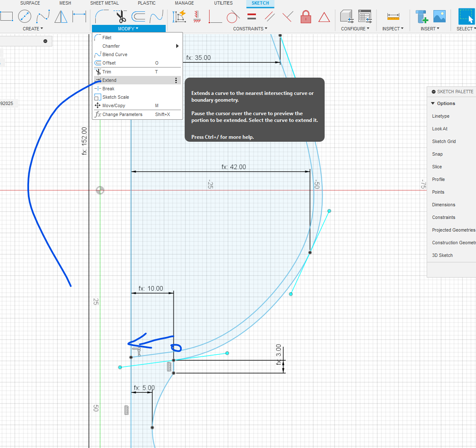Expand the CONSTRAINTS dropdown
The height and width of the screenshot is (448, 476).
pyautogui.click(x=250, y=29)
